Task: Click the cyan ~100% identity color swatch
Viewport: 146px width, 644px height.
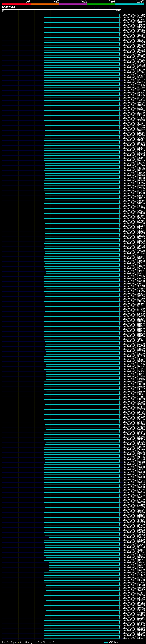Action: coord(130,4)
